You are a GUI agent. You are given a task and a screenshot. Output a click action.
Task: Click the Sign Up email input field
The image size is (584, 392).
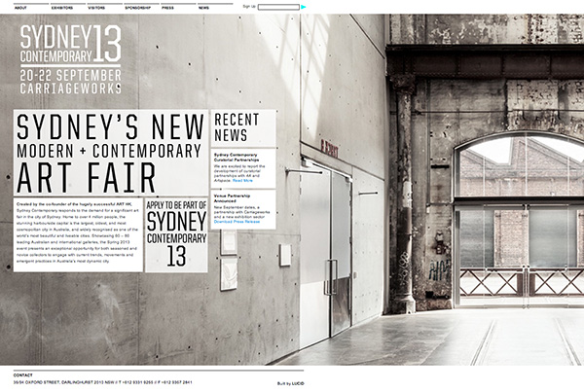[278, 7]
